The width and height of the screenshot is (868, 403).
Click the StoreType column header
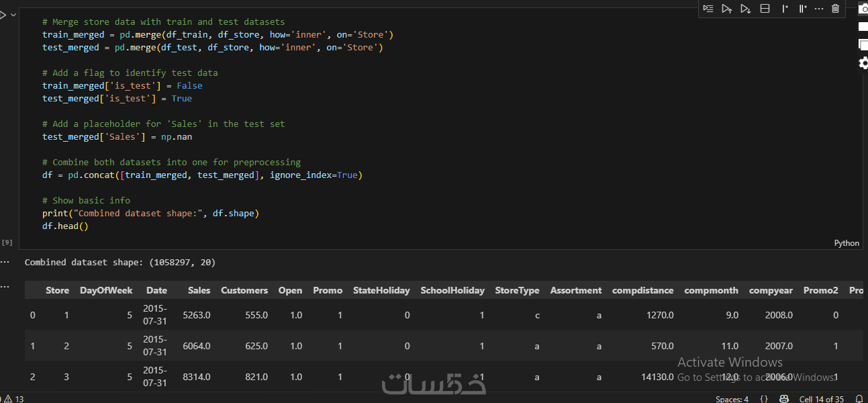click(517, 290)
